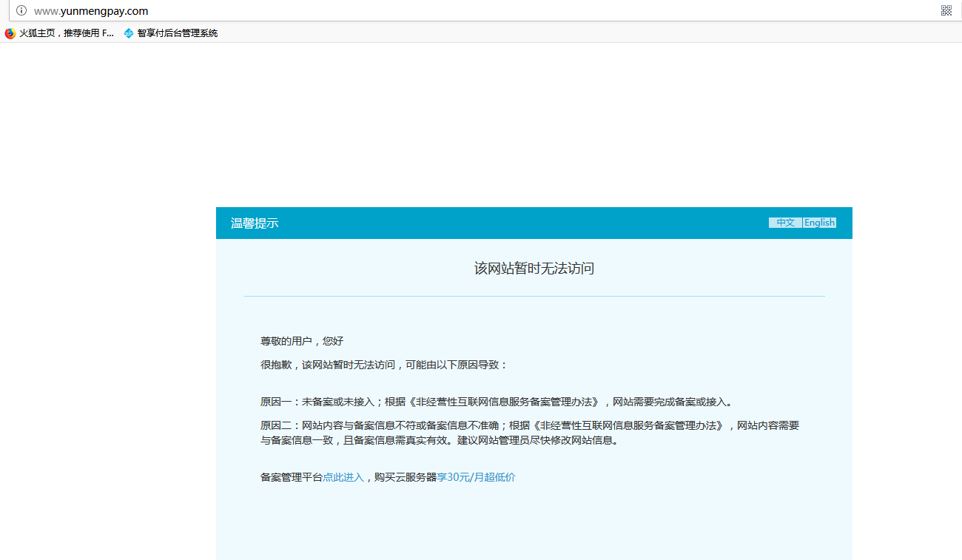Click the 温馨提示 header title
Viewport: 962px width, 560px height.
tap(255, 223)
